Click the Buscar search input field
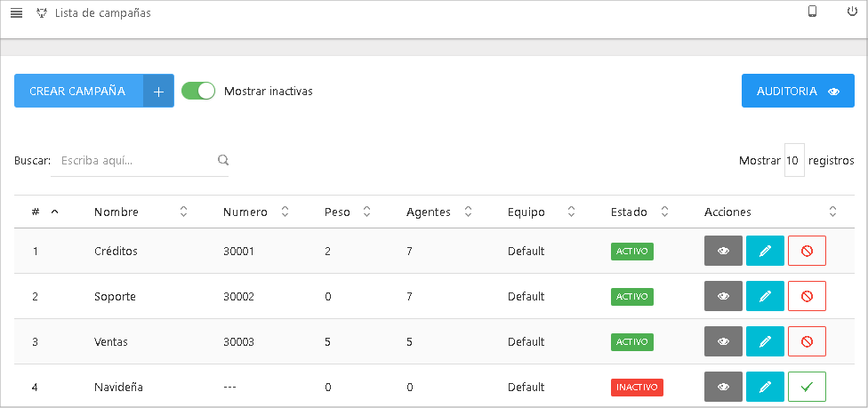Image resolution: width=868 pixels, height=408 pixels. [133, 161]
